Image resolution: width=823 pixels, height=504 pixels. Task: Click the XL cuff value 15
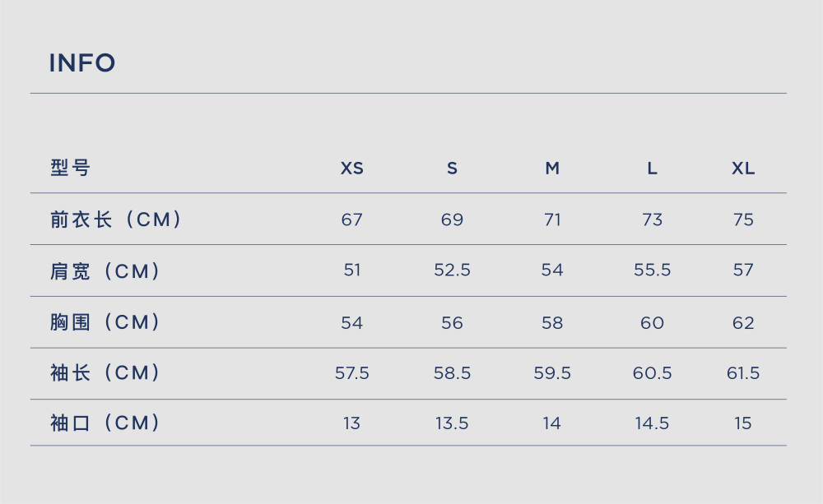[x=743, y=423]
